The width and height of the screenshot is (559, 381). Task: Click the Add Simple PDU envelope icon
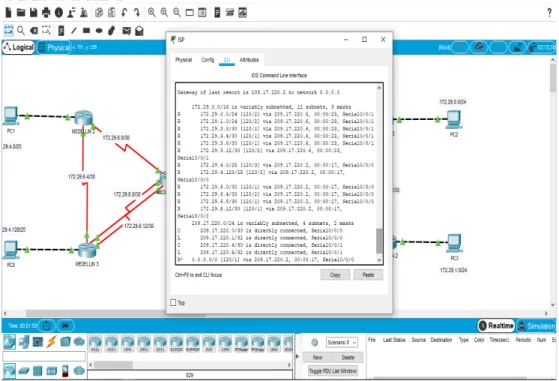pos(127,31)
